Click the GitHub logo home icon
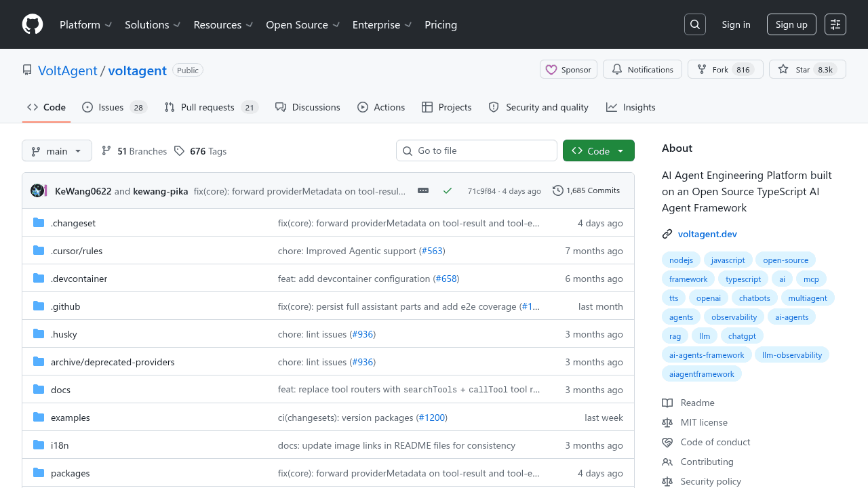 [x=32, y=24]
